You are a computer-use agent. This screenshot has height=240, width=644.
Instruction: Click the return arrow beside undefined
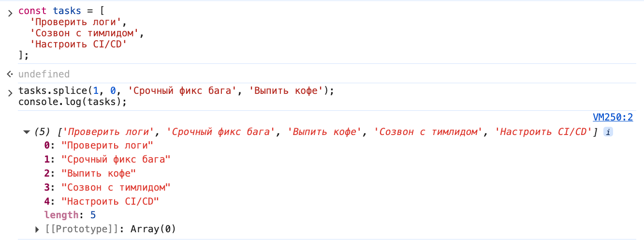10,75
